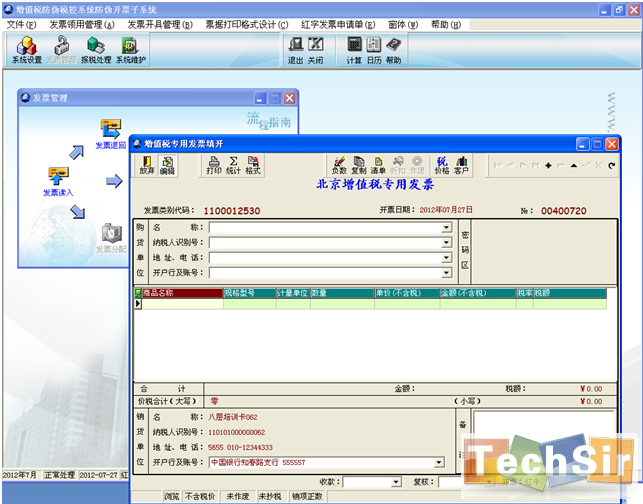Screen dimensions: 643x504
Task: Click the seller name 八星培训卡062
Action: [233, 417]
